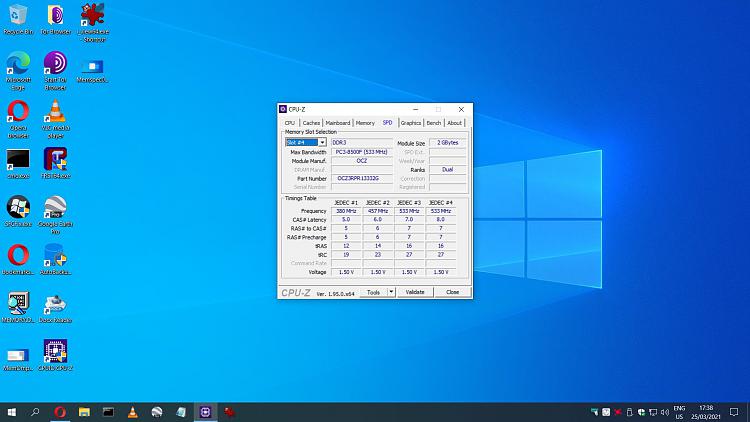Open the Opera bookmarks desktop icon
Screen dimensions: 750x422
pos(18,259)
